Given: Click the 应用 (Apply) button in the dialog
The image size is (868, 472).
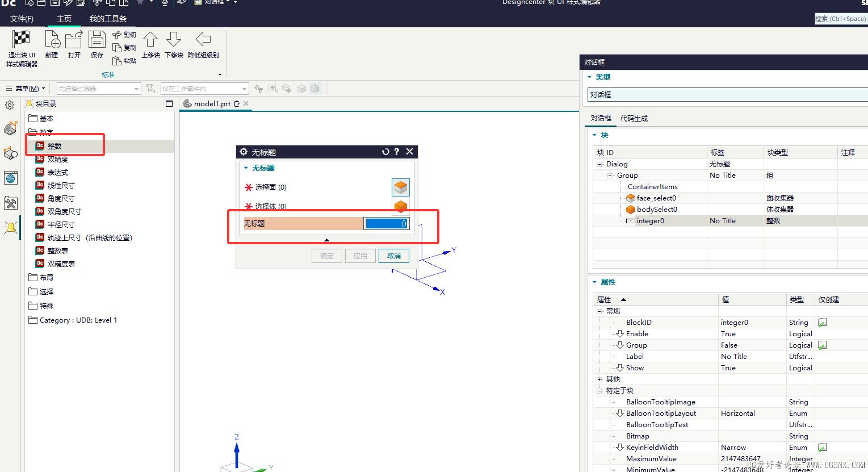Looking at the screenshot, I should click(360, 256).
